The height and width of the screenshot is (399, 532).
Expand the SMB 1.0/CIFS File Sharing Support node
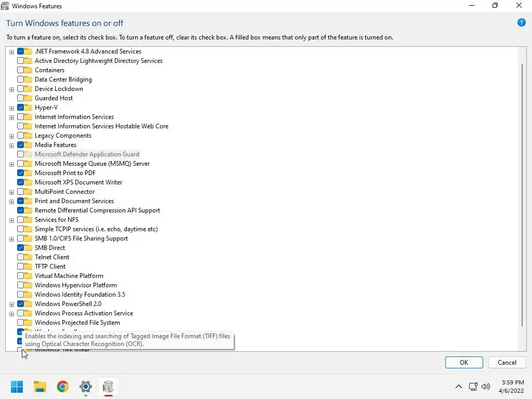(x=11, y=239)
